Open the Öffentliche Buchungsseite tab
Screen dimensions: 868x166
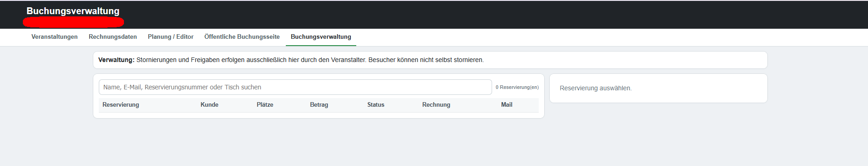tap(242, 37)
